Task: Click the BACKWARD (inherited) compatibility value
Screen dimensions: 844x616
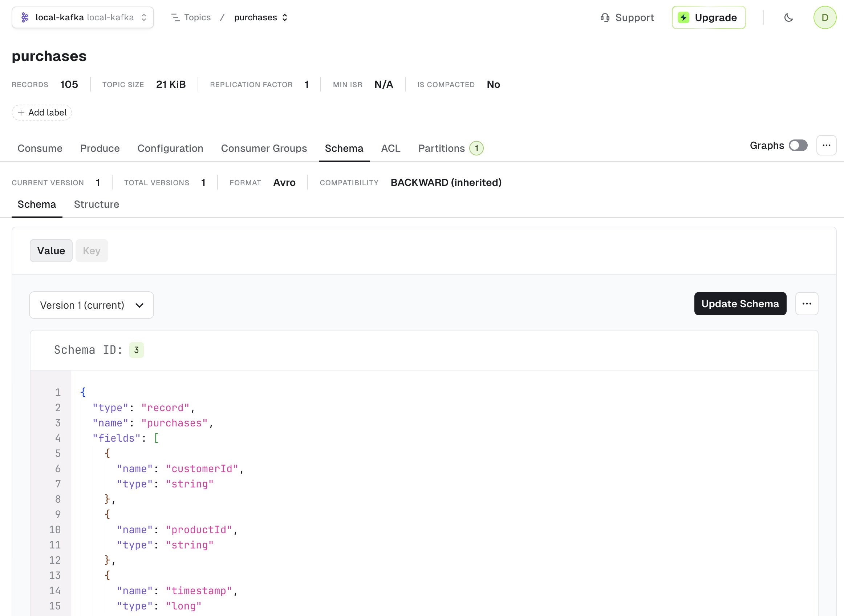Action: tap(446, 183)
